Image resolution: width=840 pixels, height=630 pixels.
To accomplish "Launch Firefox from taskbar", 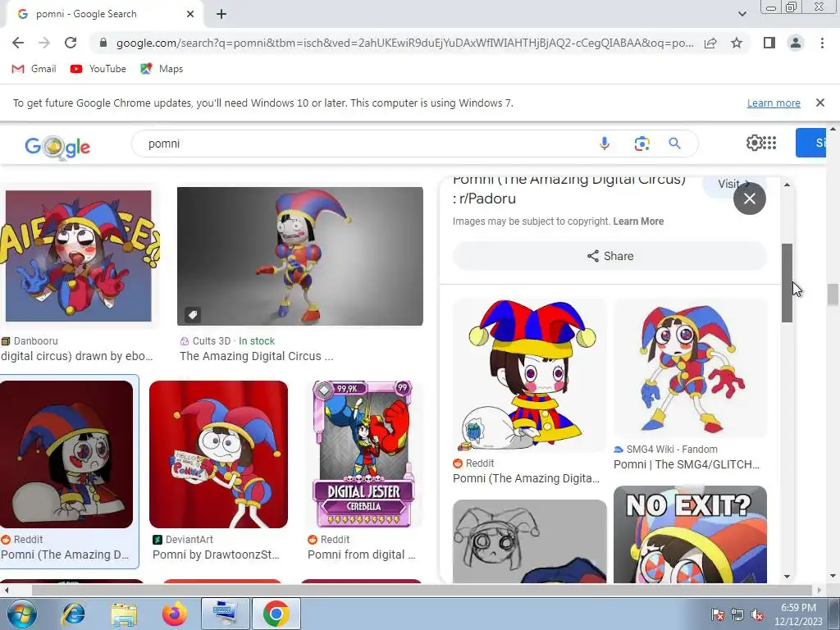I will pyautogui.click(x=175, y=614).
